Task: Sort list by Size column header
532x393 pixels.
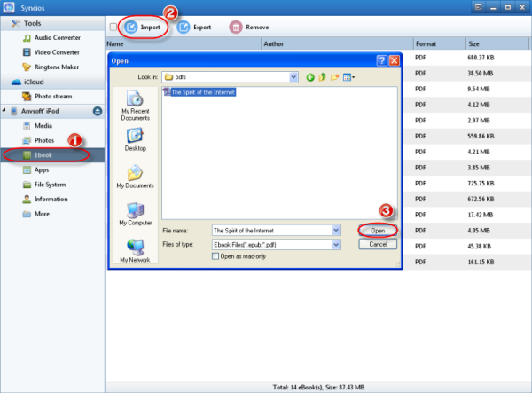Action: [x=497, y=43]
